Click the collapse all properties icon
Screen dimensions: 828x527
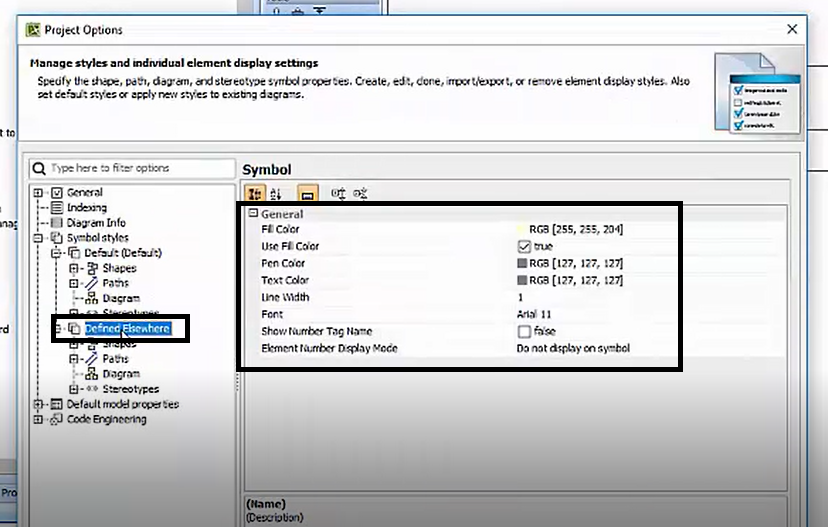point(361,193)
